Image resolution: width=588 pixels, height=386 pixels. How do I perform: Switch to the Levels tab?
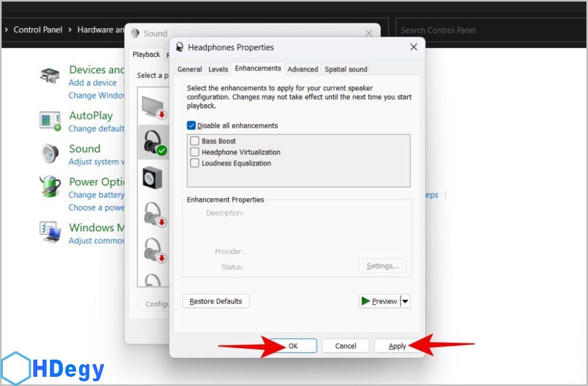(x=218, y=69)
